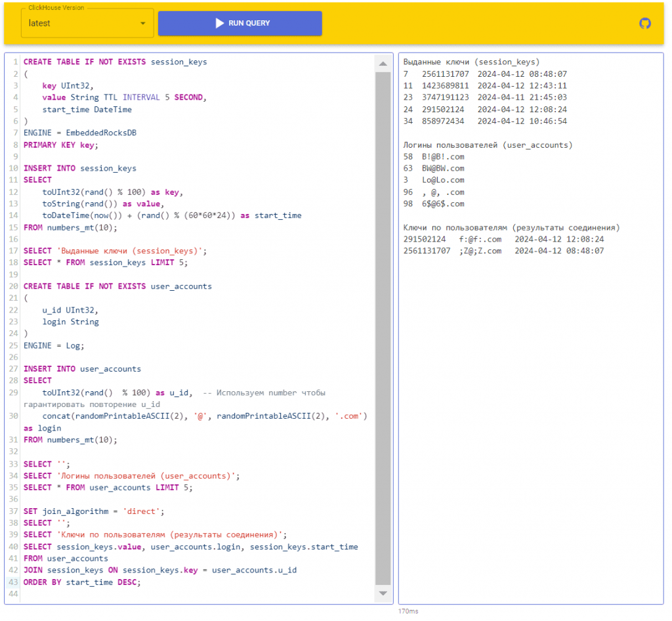Click the editor vertical scrollbar thumb
The height and width of the screenshot is (621, 672).
pyautogui.click(x=383, y=328)
